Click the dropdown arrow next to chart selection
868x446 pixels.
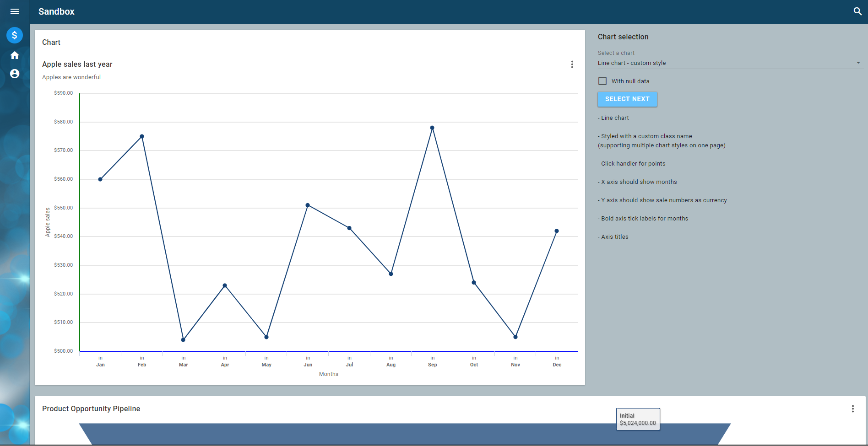click(857, 62)
